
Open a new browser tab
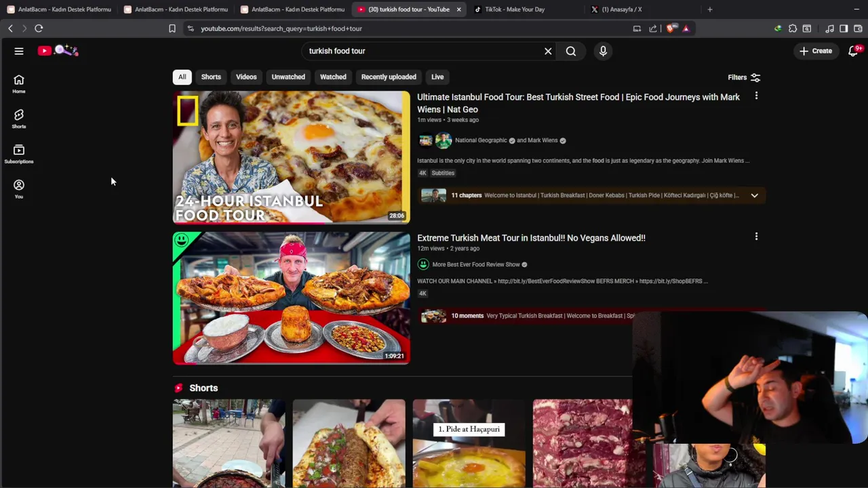(710, 9)
